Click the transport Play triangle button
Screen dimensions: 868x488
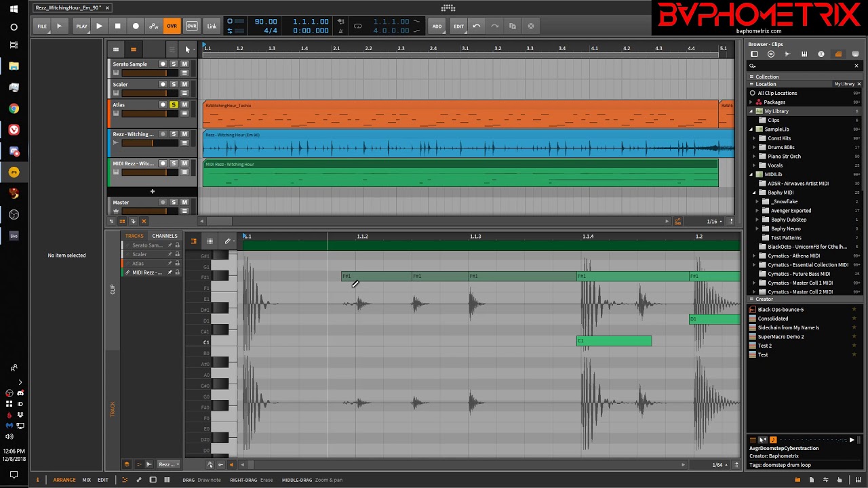point(99,26)
